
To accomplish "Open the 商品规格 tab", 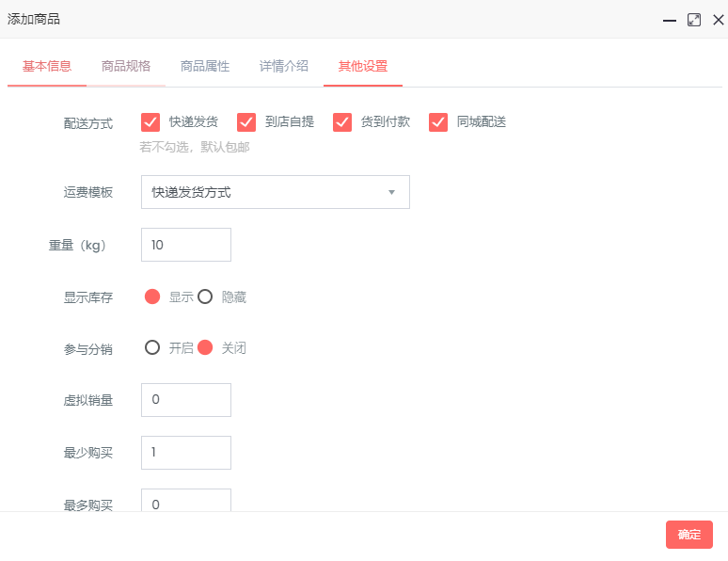I will click(126, 67).
